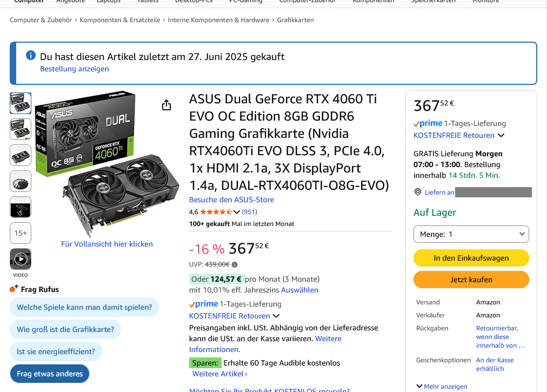Click the share icon above product image

(x=166, y=105)
